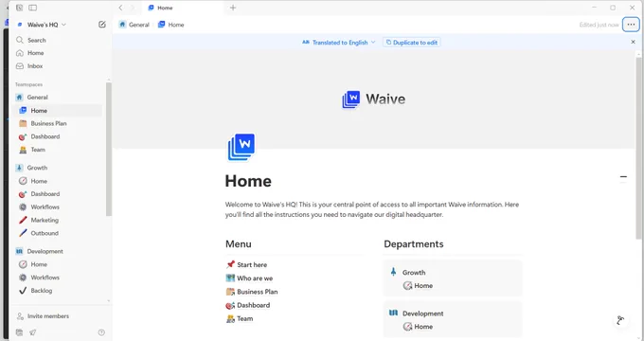Go back with the left arrow

coord(120,8)
